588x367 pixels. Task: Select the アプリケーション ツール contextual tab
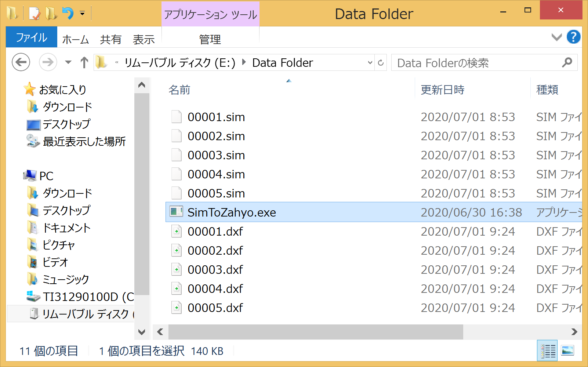pyautogui.click(x=210, y=14)
